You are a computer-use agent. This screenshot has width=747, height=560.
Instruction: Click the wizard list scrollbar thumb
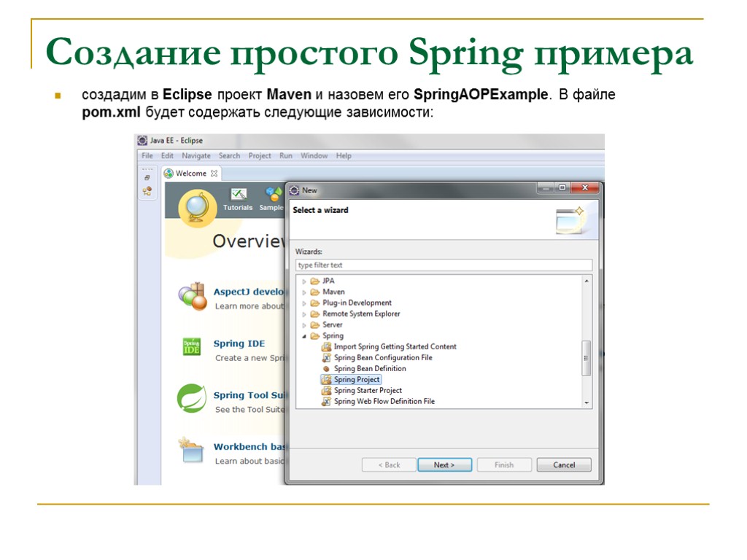pos(587,358)
